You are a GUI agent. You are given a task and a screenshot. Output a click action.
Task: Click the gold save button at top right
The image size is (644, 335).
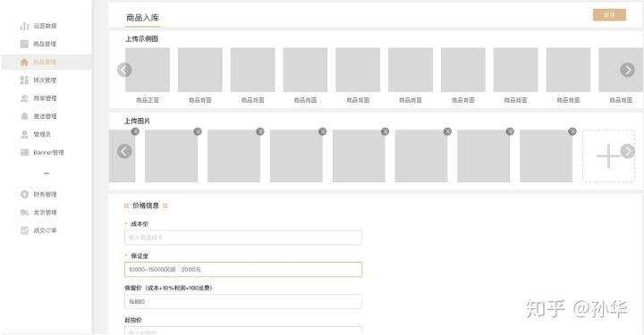609,15
